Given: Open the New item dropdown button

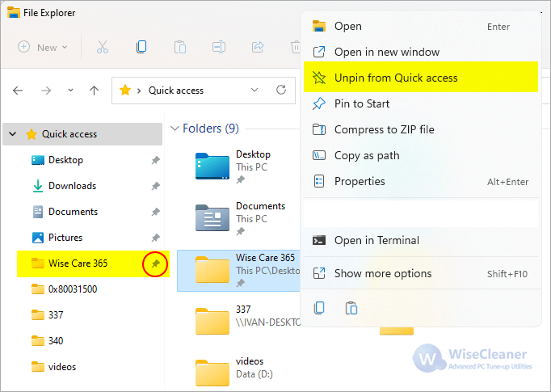Looking at the screenshot, I should coord(43,47).
